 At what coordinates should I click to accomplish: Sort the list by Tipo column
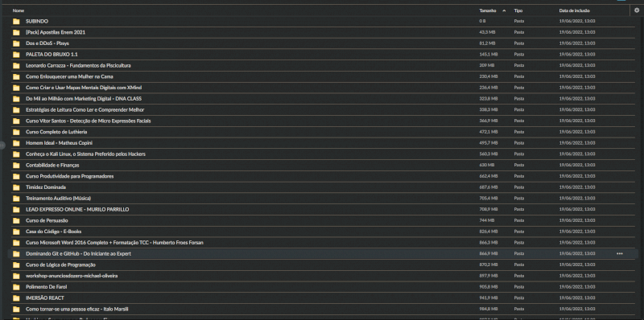tap(518, 10)
